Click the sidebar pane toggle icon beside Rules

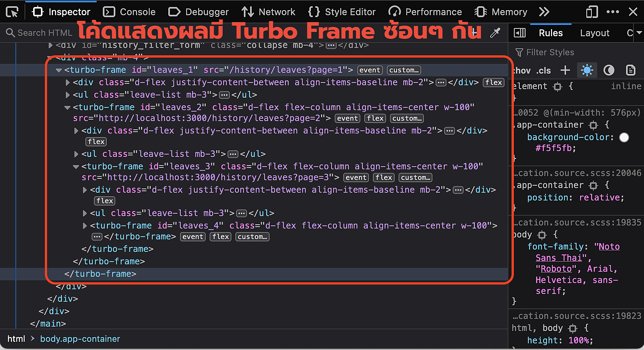pyautogui.click(x=520, y=33)
